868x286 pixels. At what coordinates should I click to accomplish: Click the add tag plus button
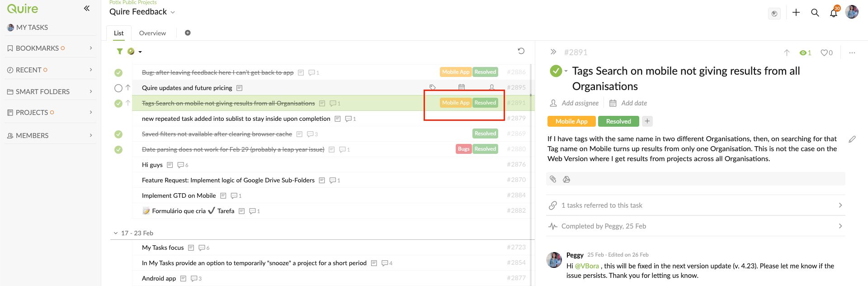coord(647,121)
